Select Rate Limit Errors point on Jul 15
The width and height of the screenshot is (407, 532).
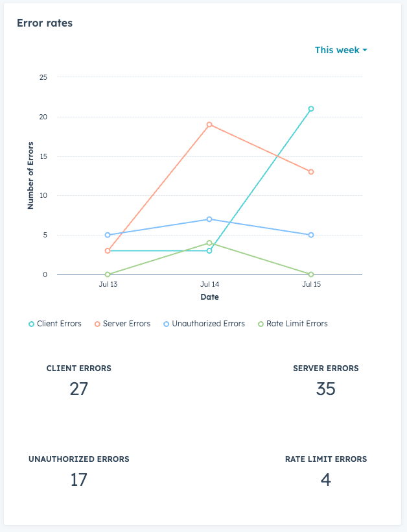[311, 274]
